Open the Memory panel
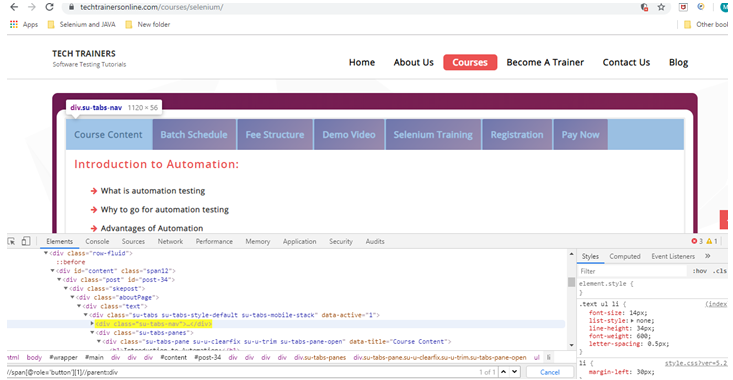 pos(258,241)
